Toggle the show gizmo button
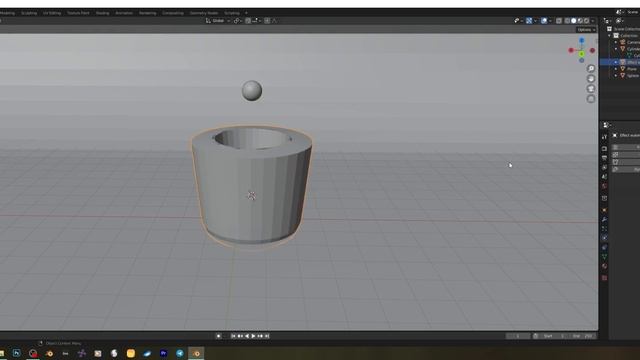This screenshot has width=640, height=360. point(529,21)
